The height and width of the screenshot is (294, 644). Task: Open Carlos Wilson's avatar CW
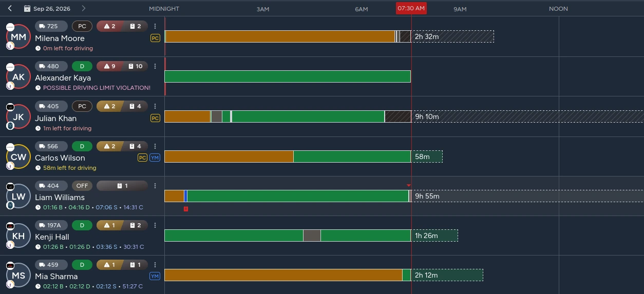pyautogui.click(x=18, y=157)
